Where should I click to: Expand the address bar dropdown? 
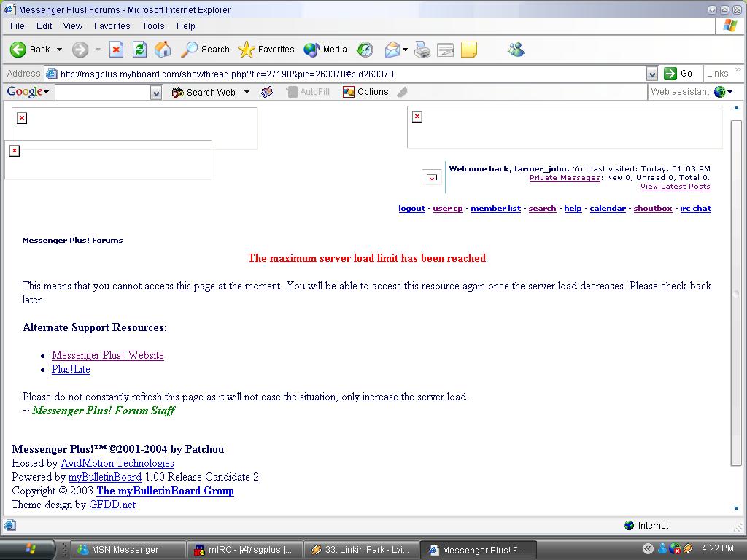click(652, 74)
